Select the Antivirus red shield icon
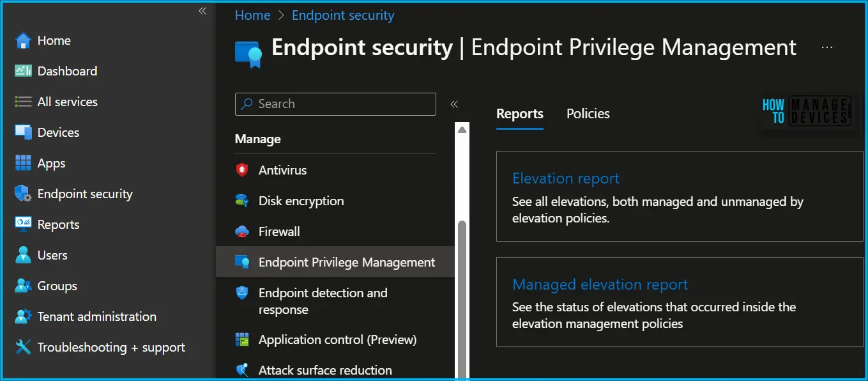868x381 pixels. 242,170
